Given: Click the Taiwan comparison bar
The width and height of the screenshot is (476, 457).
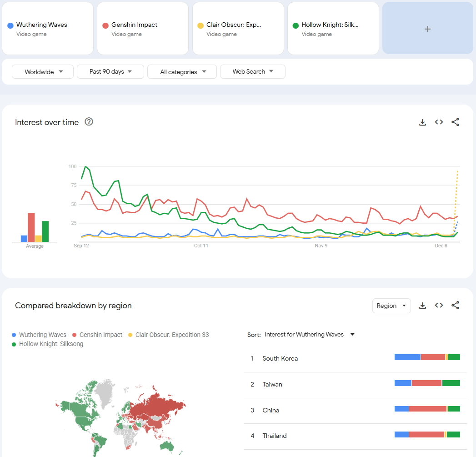Looking at the screenshot, I should (427, 383).
